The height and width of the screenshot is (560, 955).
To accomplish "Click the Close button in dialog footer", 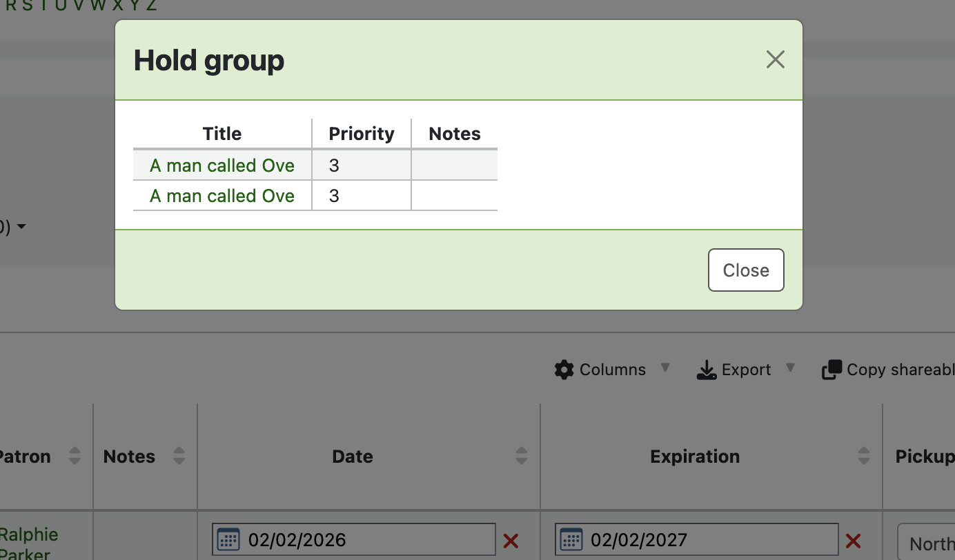I will [x=745, y=270].
